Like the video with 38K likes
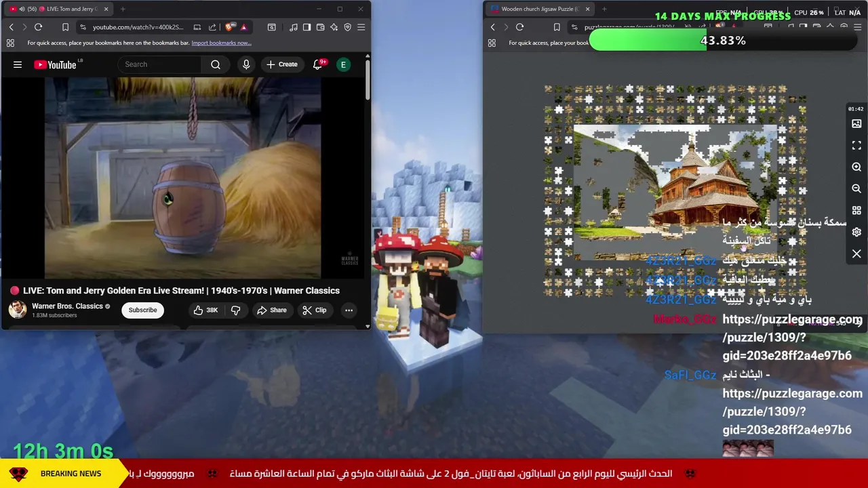Screen dimensions: 868x488 click(205, 310)
